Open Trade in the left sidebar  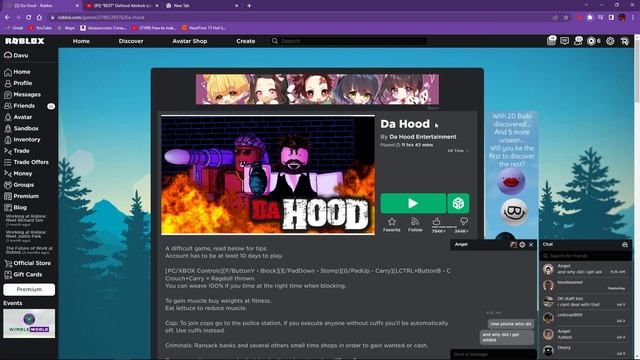pos(17,151)
